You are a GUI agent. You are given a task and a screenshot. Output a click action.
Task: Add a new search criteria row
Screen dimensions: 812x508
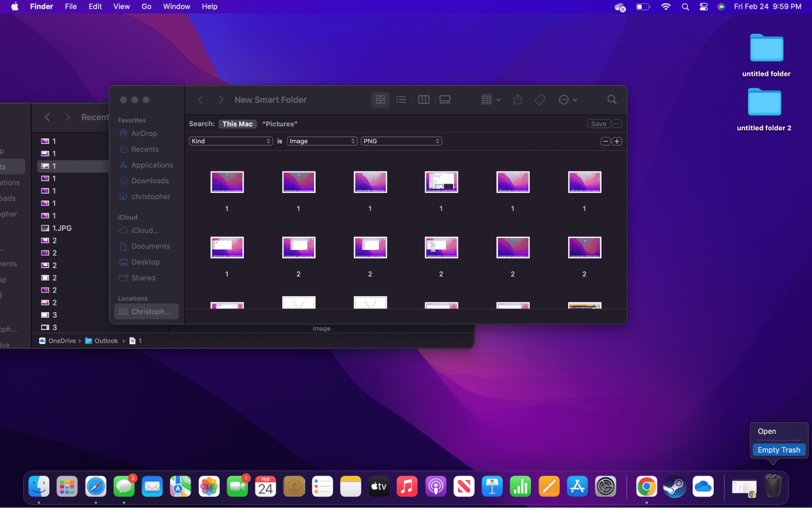click(x=617, y=141)
